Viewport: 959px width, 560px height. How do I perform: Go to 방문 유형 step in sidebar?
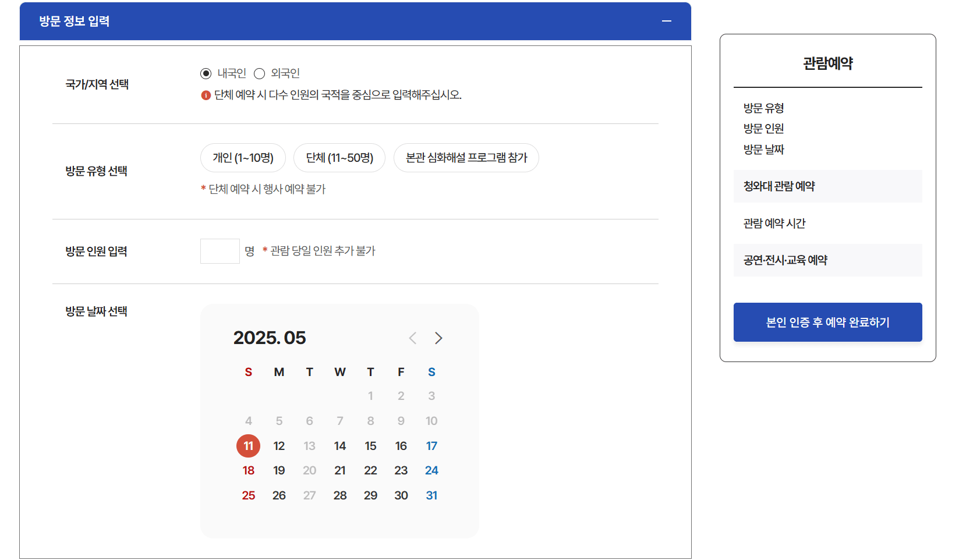coord(763,108)
